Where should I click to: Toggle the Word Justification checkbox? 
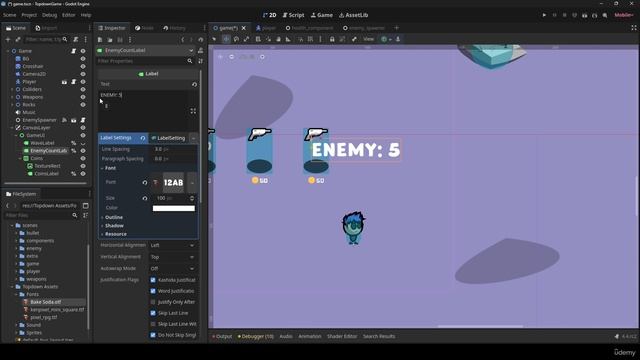point(153,291)
